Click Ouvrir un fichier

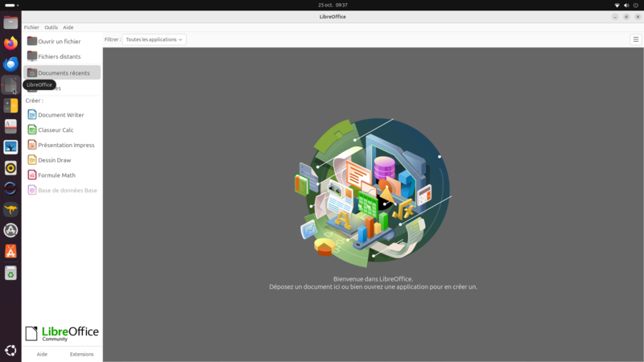62,42
